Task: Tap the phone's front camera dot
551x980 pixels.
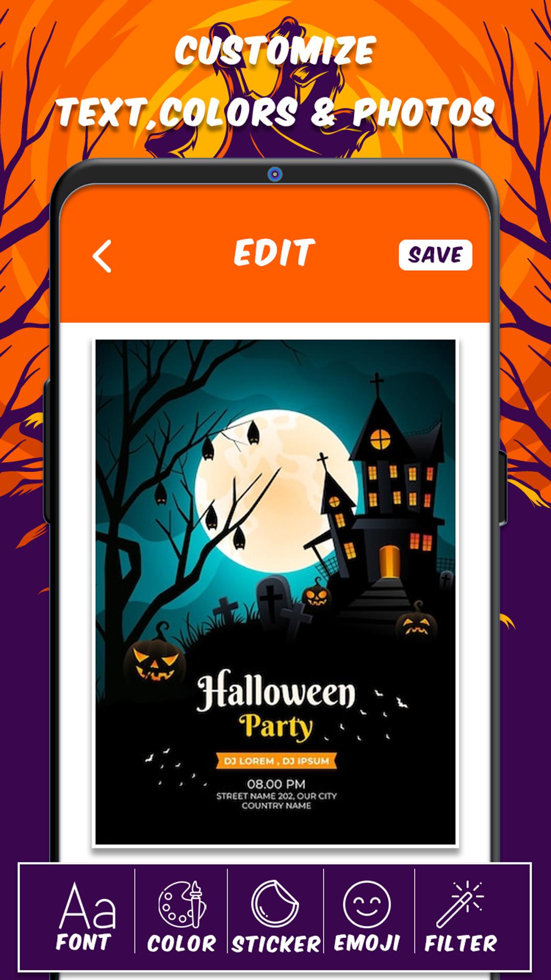Action: tap(275, 175)
